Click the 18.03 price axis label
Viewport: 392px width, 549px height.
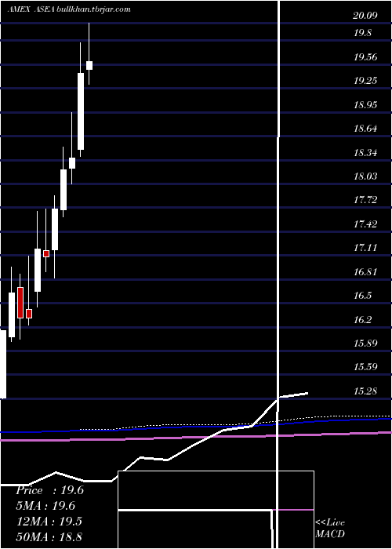pyautogui.click(x=365, y=176)
